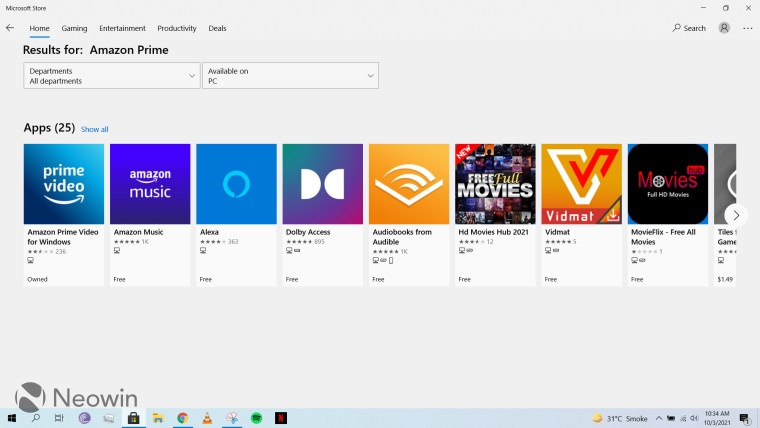Open the Vidmat app icon
The image size is (760, 428).
[581, 184]
